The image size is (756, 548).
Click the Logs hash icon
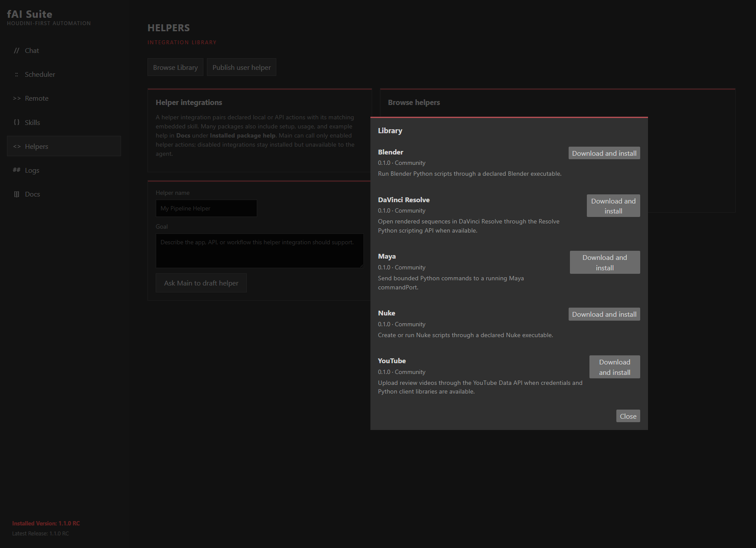(x=16, y=170)
